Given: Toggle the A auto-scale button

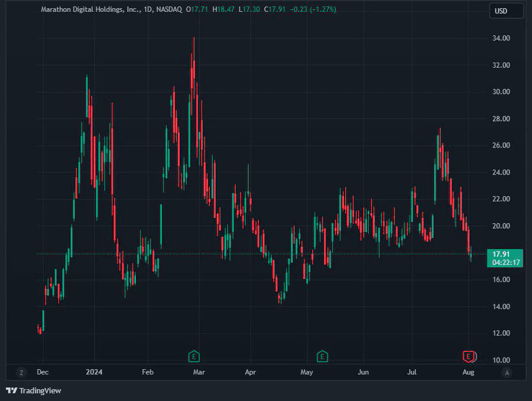Looking at the screenshot, I should (x=507, y=373).
